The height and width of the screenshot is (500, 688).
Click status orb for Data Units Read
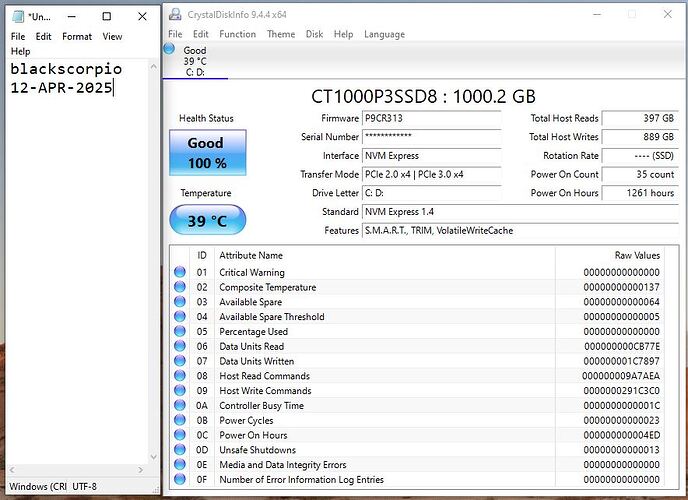tap(180, 346)
